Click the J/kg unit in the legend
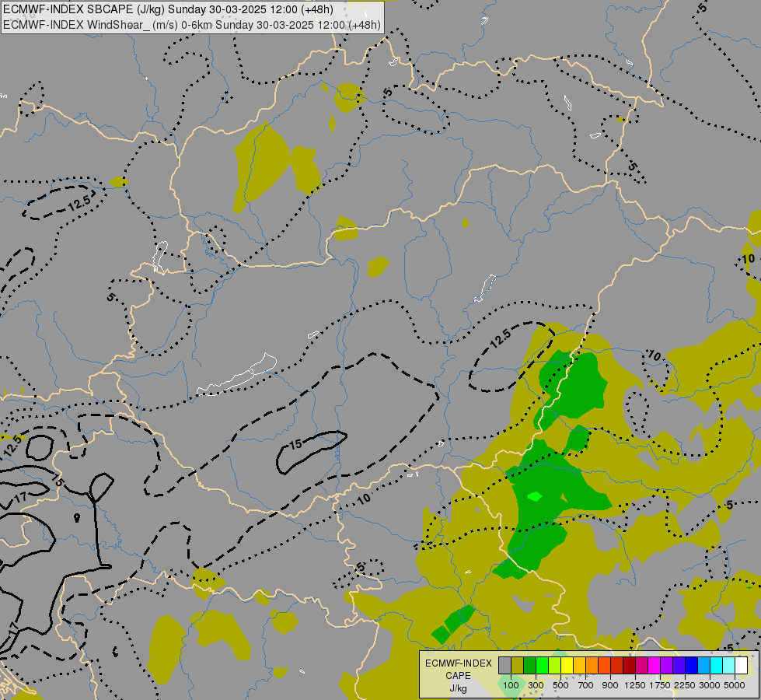Screen dimensions: 761x700 pos(458,688)
